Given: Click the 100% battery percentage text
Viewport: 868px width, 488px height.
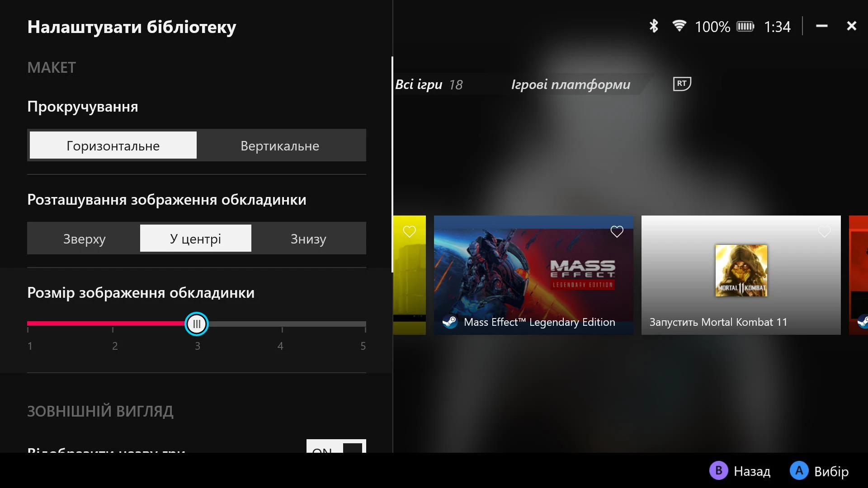Looking at the screenshot, I should click(712, 27).
